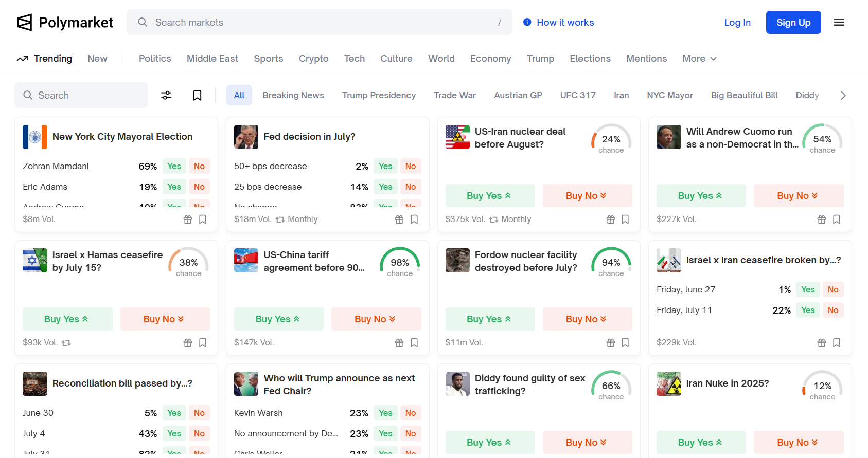Open the Middle East category
Image resolution: width=868 pixels, height=458 pixels.
[x=212, y=59]
